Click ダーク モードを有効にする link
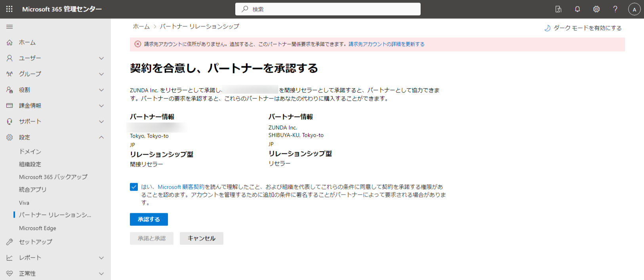Screen dimensions: 644x280 tap(588, 28)
